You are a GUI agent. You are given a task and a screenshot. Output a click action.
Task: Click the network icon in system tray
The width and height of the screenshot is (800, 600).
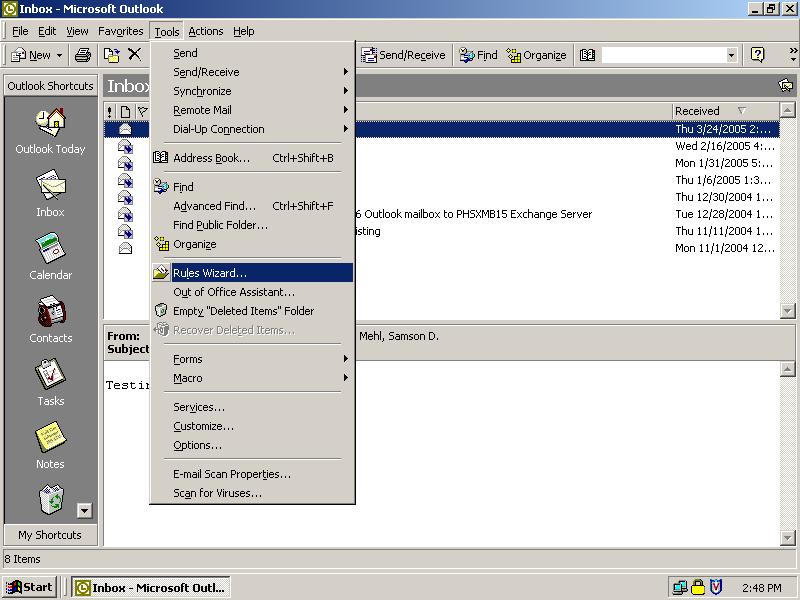click(680, 588)
